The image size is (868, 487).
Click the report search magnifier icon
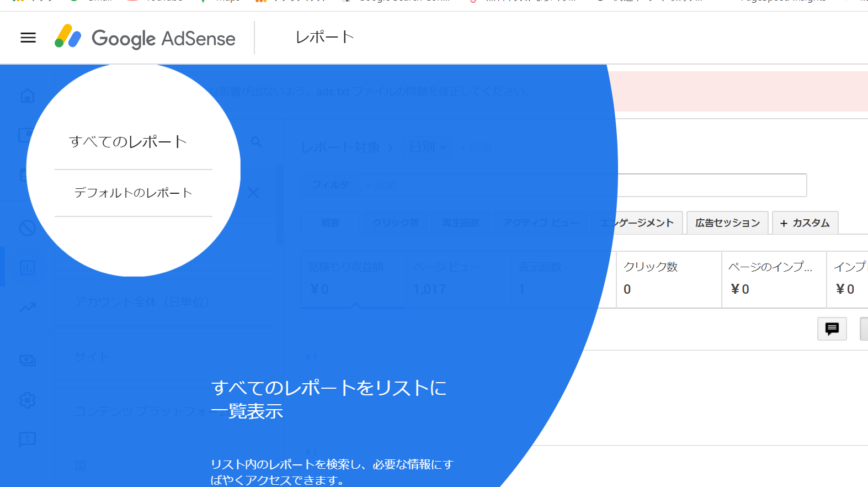tap(257, 142)
